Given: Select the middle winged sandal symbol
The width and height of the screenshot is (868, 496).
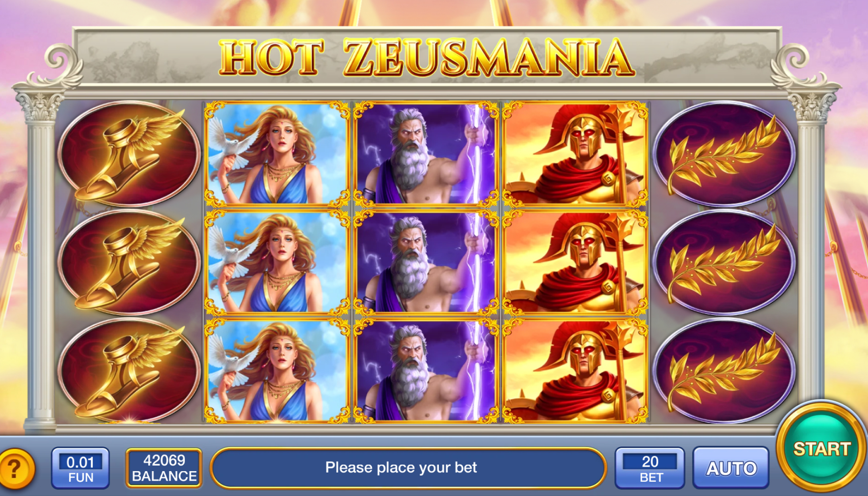Looking at the screenshot, I should pos(129,262).
